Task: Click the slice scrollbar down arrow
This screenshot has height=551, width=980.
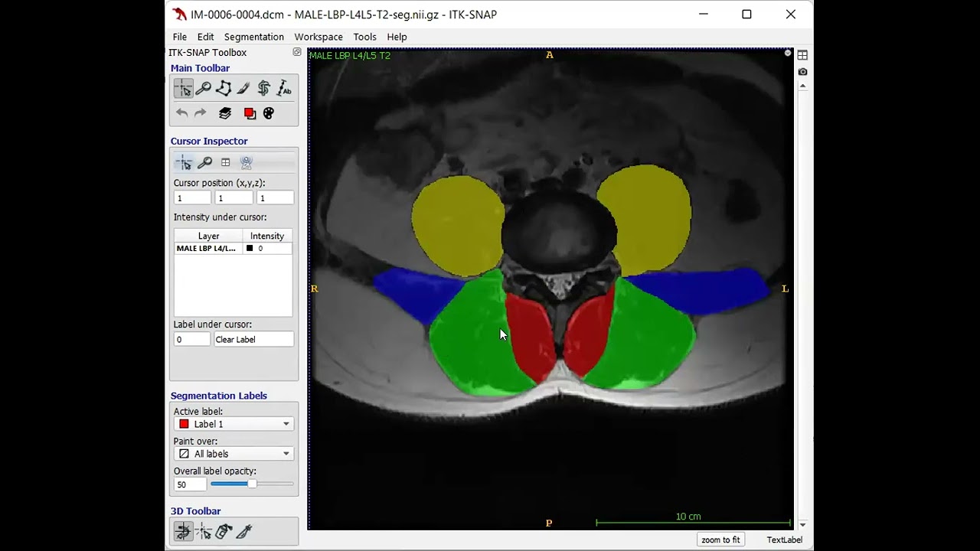Action: 802,525
